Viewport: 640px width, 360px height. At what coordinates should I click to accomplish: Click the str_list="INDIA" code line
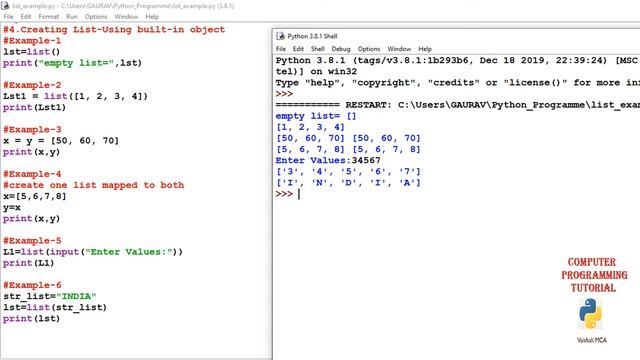click(x=49, y=296)
